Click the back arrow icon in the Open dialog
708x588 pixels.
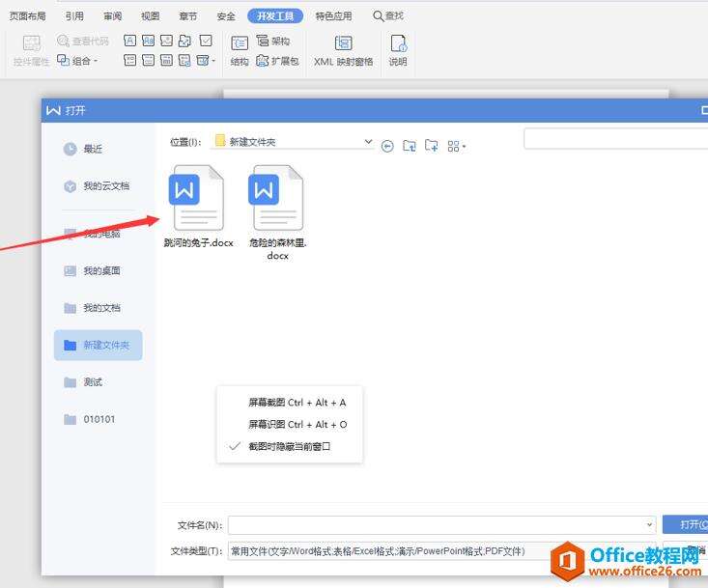pos(387,146)
